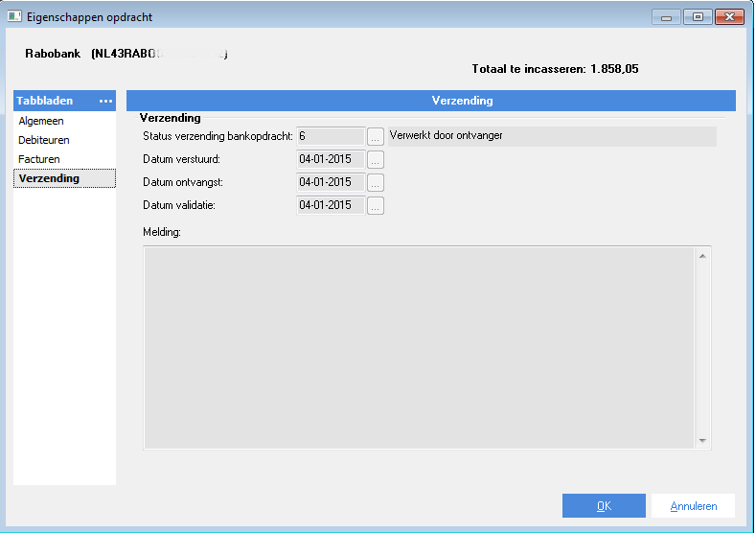Click the Rabobank account label

126,54
